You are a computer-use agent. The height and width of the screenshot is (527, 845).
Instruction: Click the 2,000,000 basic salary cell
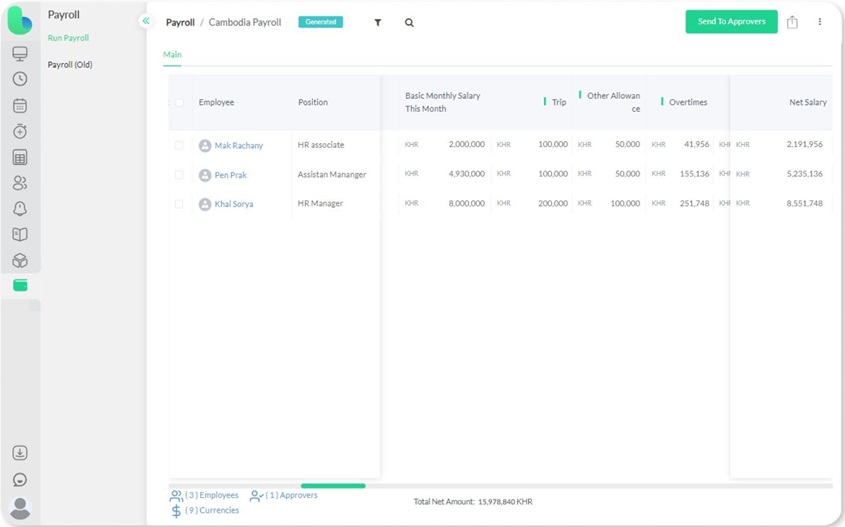click(467, 144)
